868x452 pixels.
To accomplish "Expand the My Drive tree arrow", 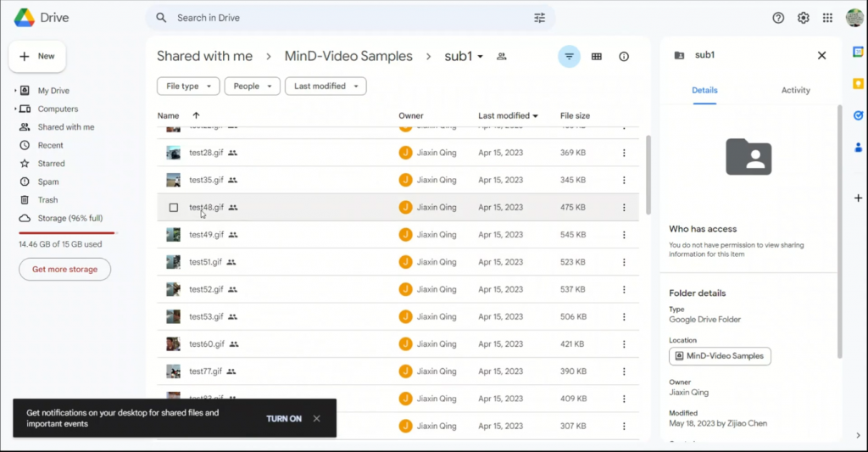I will coord(15,90).
